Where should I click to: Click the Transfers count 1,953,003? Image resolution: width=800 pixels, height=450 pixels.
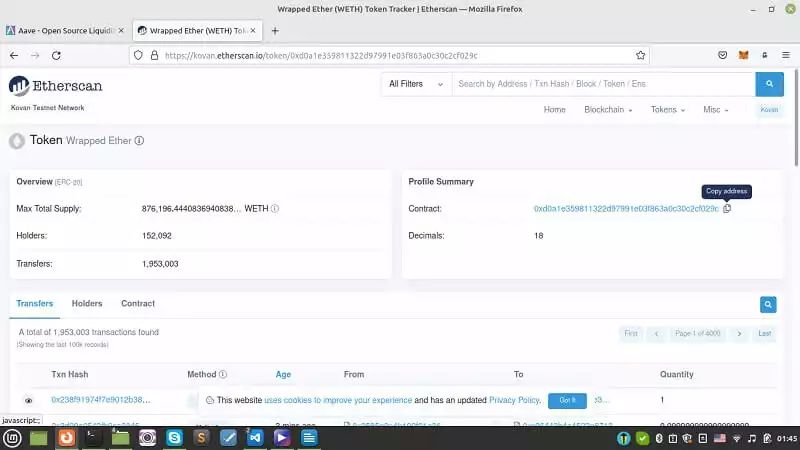(160, 264)
